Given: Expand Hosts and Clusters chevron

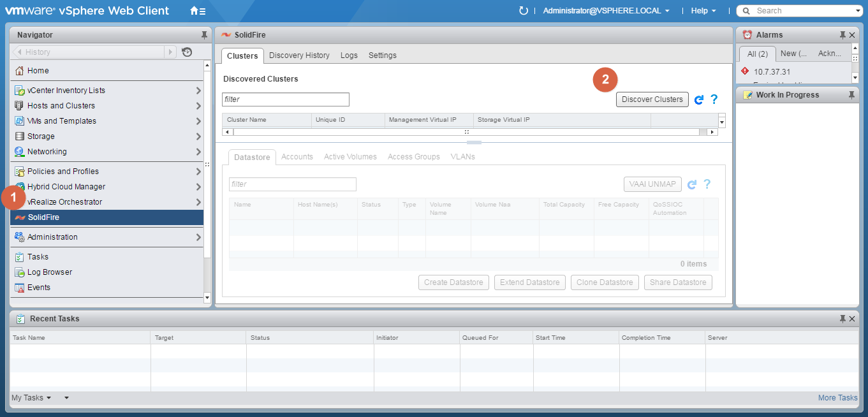Looking at the screenshot, I should click(198, 106).
